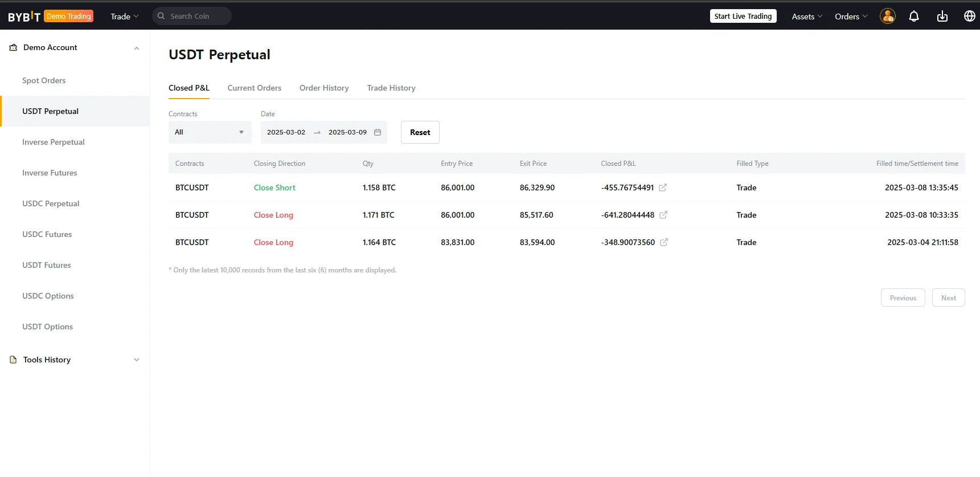Expand the Assets dropdown
The image size is (980, 477).
click(x=807, y=17)
